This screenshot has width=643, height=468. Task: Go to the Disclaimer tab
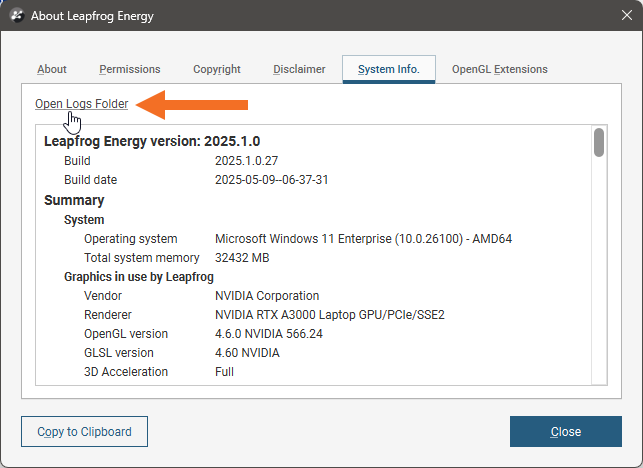[299, 69]
